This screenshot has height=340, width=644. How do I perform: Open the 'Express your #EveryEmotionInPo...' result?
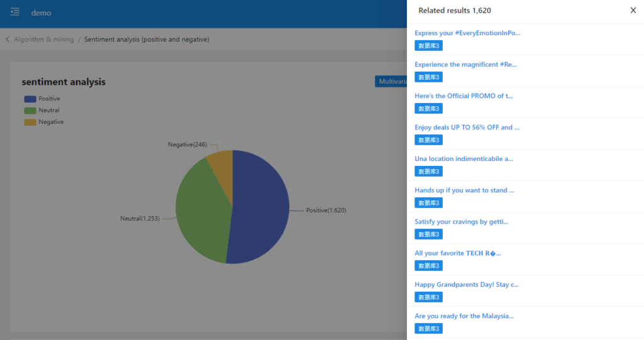(x=467, y=33)
